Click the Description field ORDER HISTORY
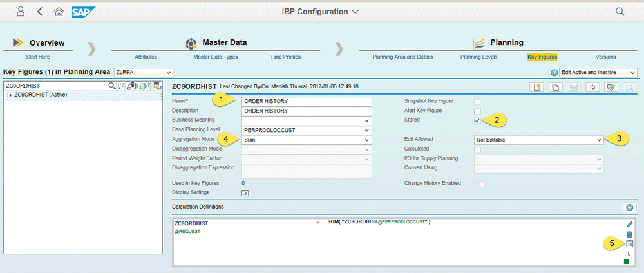Image resolution: width=644 pixels, height=273 pixels. [x=307, y=111]
